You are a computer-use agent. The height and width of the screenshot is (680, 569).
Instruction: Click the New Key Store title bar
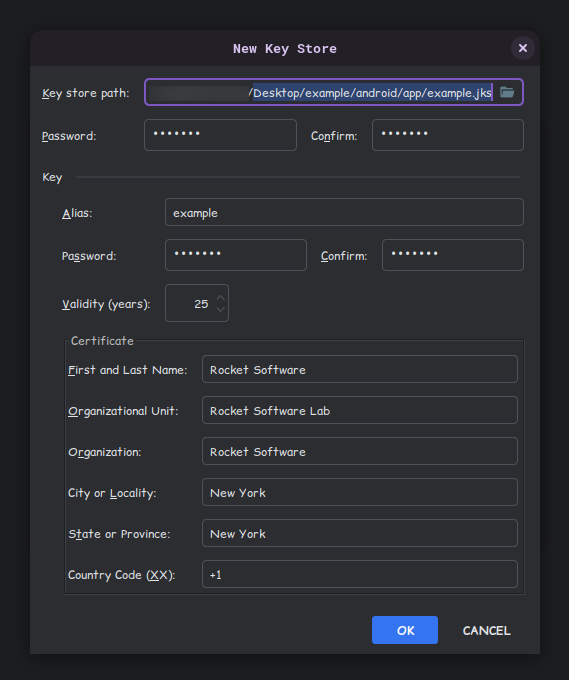284,48
